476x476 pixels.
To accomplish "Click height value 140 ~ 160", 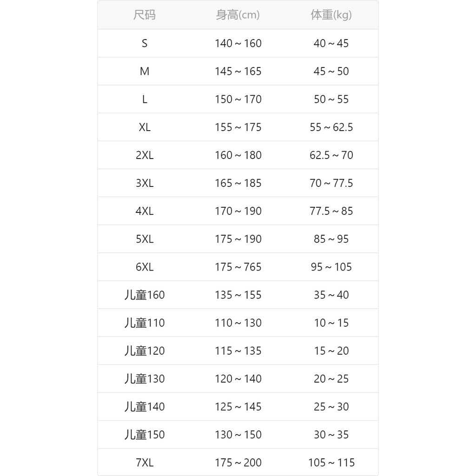I will (x=238, y=43).
